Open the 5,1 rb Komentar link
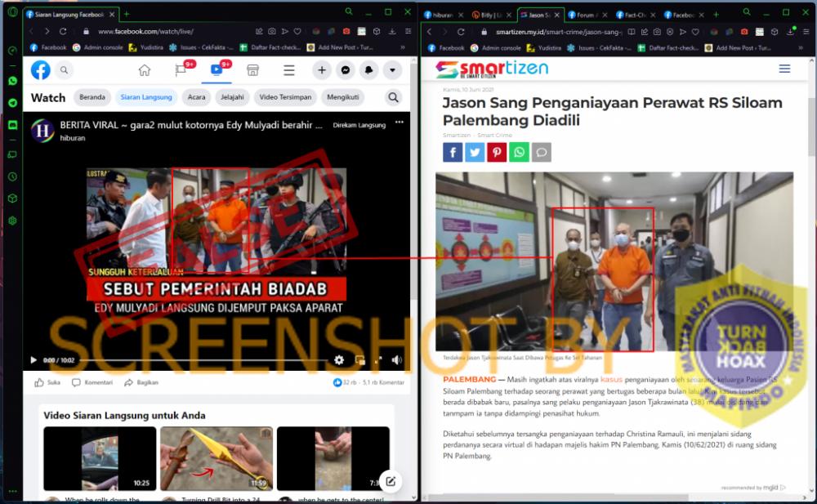Image resolution: width=817 pixels, height=504 pixels. point(383,382)
